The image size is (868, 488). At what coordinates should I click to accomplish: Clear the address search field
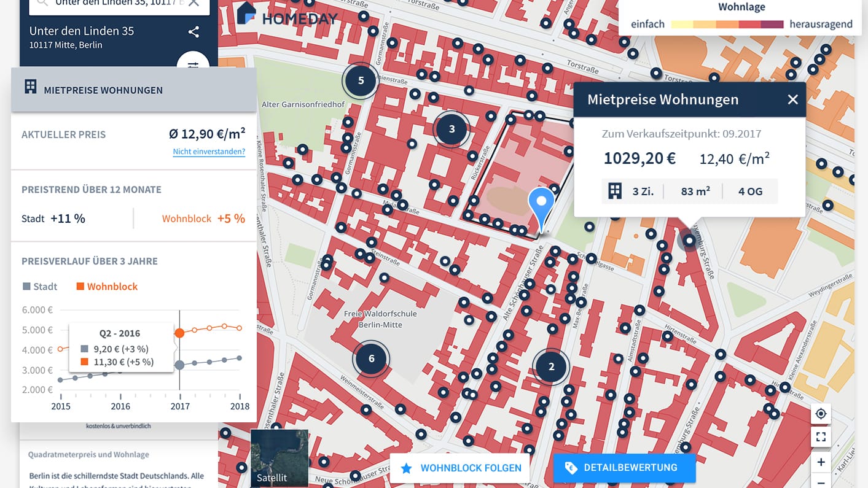click(194, 3)
